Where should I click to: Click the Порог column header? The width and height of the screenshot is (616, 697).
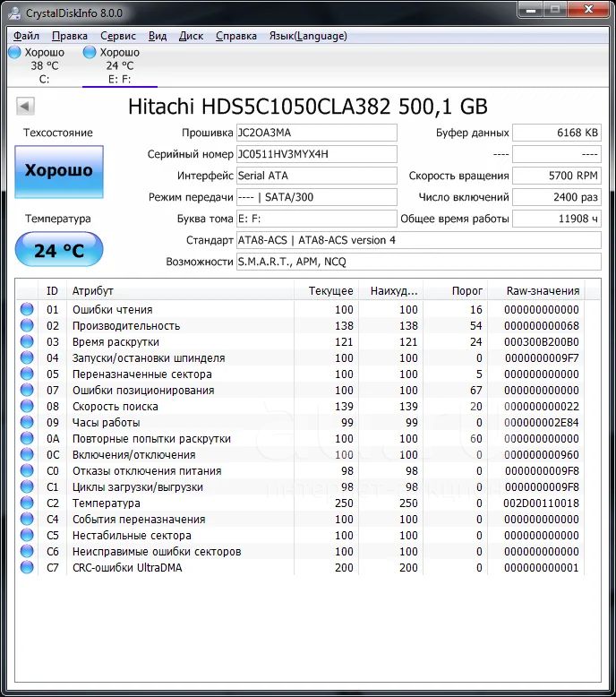(455, 290)
